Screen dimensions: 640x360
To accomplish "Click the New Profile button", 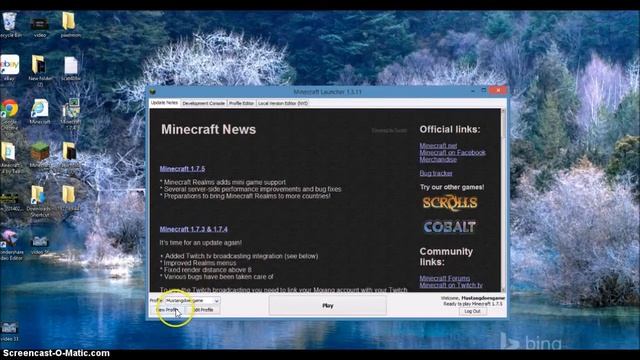I will point(167,310).
